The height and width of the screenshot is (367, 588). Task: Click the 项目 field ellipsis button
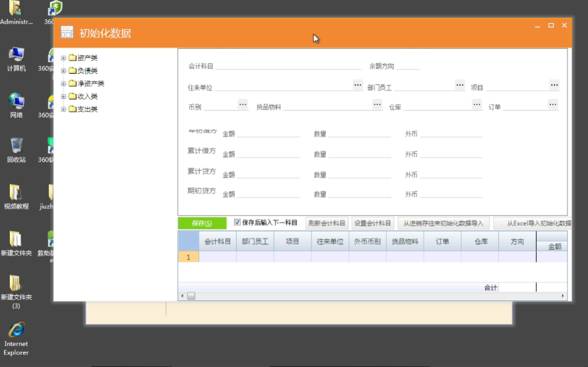tap(554, 84)
